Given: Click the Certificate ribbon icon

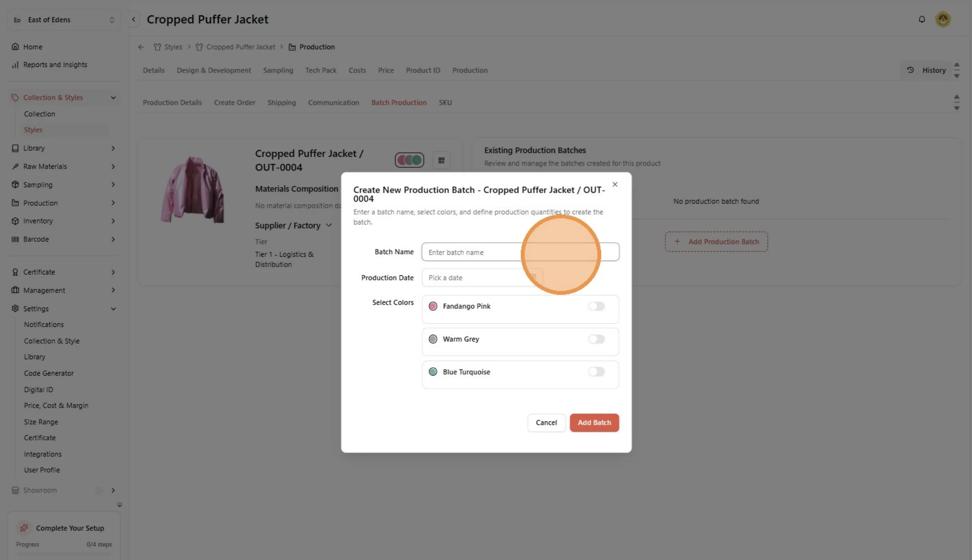Looking at the screenshot, I should pos(15,272).
